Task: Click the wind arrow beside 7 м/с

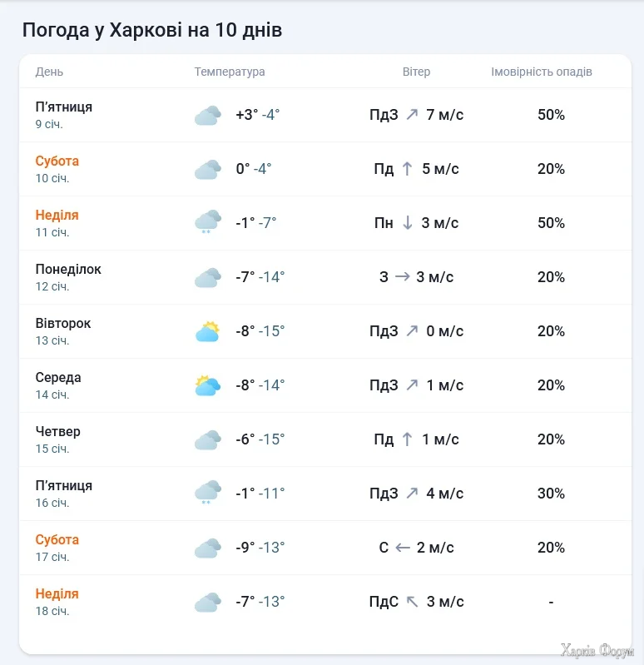Action: coord(413,115)
